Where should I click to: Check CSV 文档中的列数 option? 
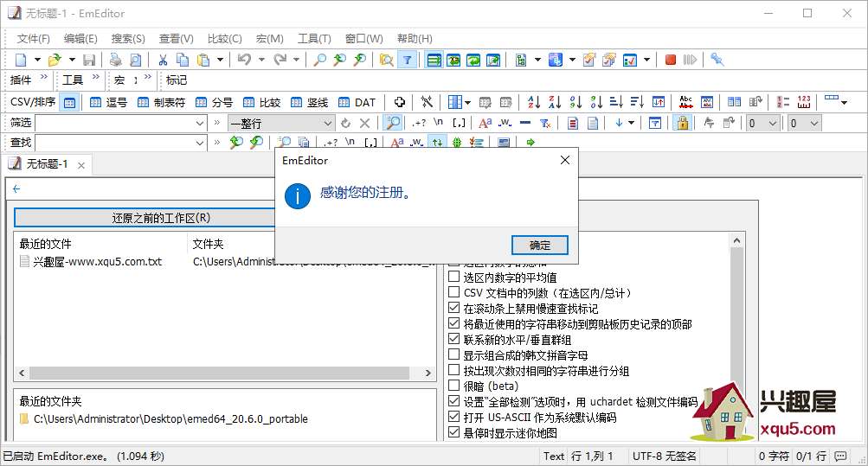(x=454, y=292)
